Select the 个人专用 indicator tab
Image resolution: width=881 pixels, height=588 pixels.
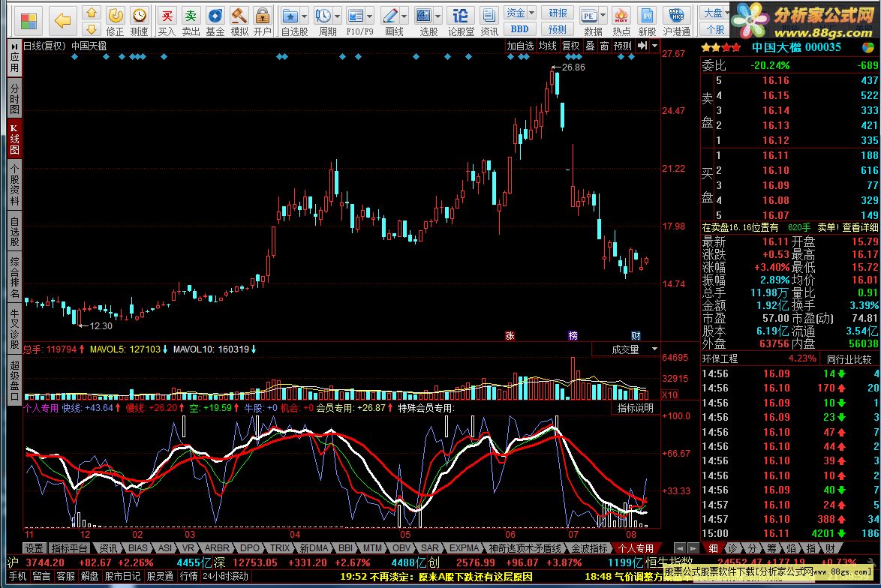click(636, 548)
